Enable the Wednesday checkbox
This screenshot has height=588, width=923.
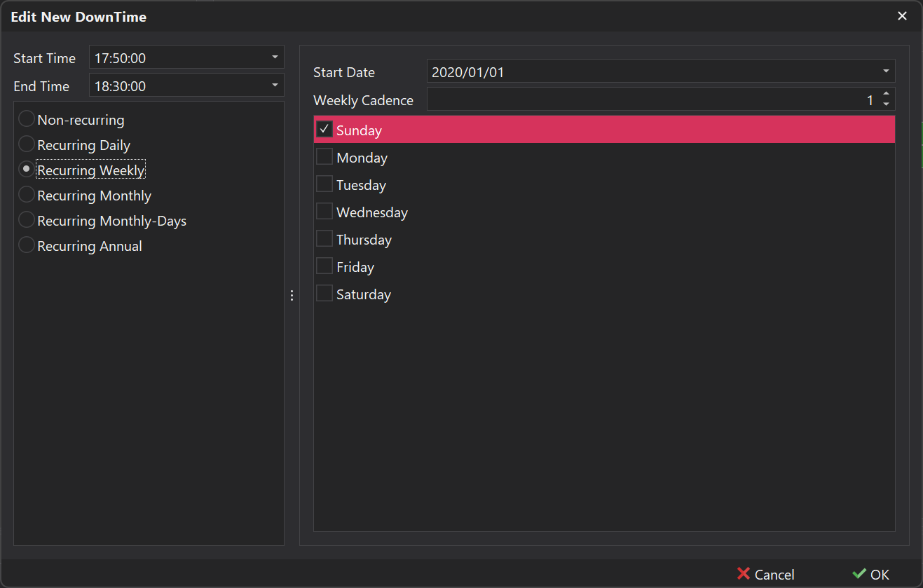(x=324, y=211)
